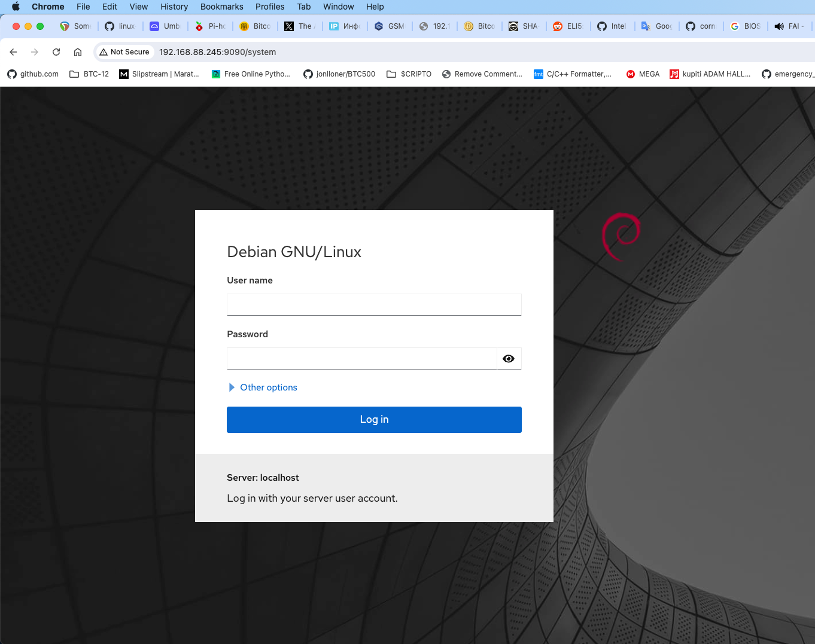Switch to the FAI tab with speaker icon
The image size is (815, 644).
(790, 26)
